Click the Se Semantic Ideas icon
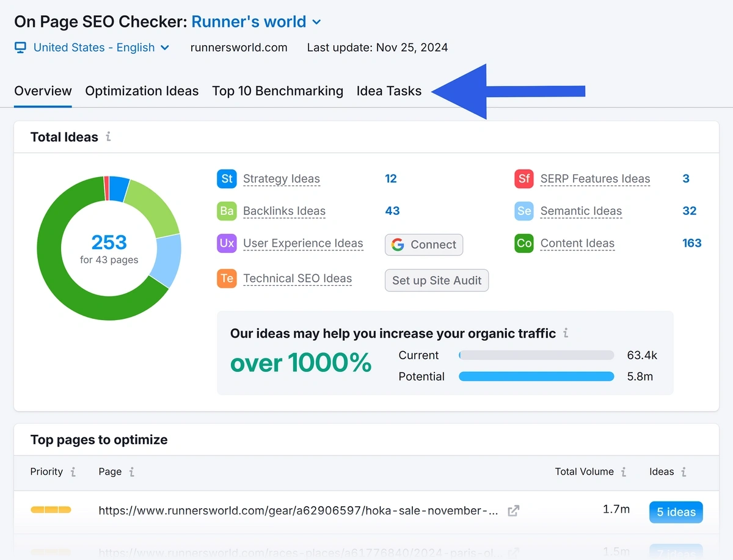The height and width of the screenshot is (560, 733). (524, 211)
